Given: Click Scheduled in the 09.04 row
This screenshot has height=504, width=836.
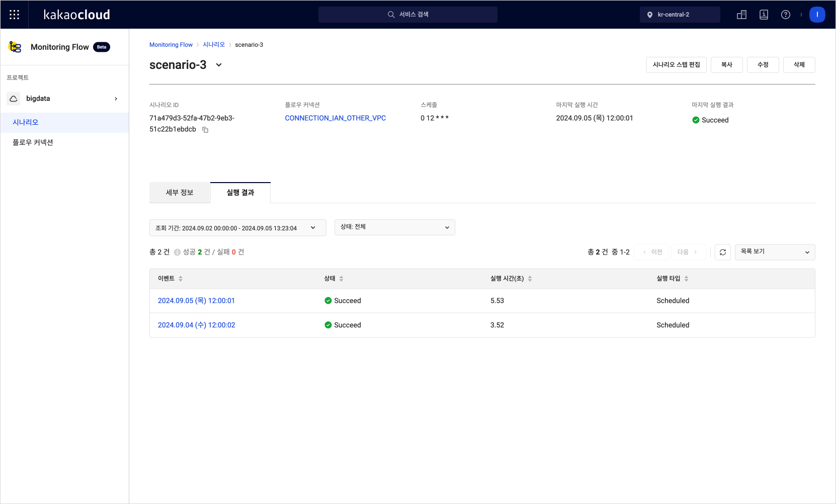Looking at the screenshot, I should tap(673, 325).
